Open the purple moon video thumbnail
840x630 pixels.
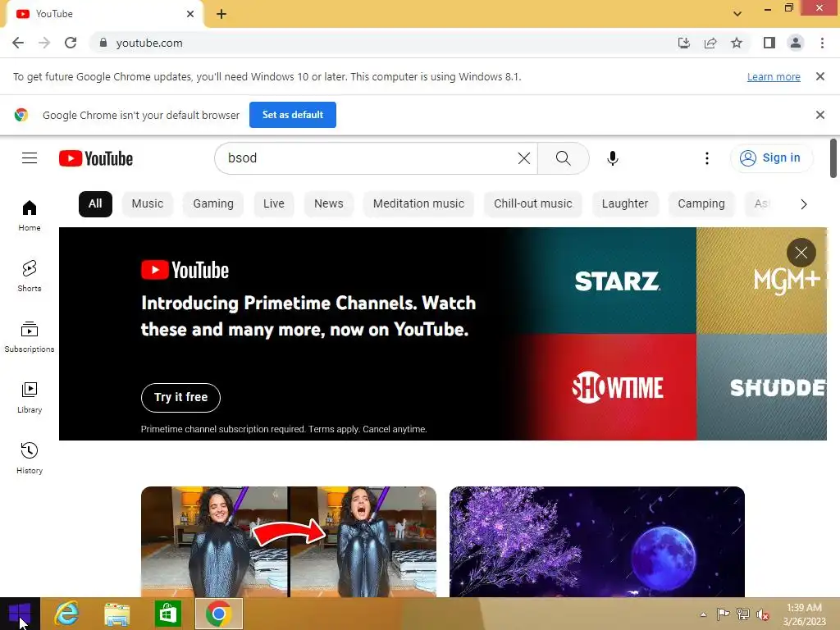pyautogui.click(x=597, y=541)
